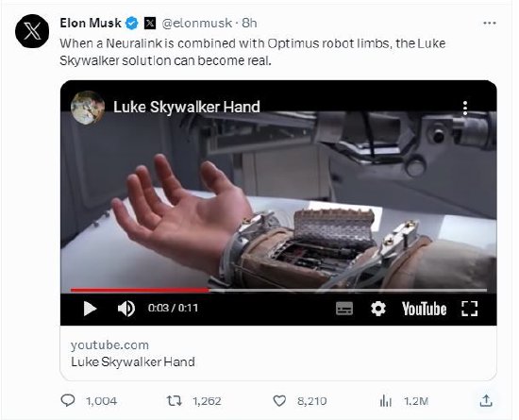The height and width of the screenshot is (420, 519).
Task: Open the video's vertical three-dot options menu
Action: (465, 109)
